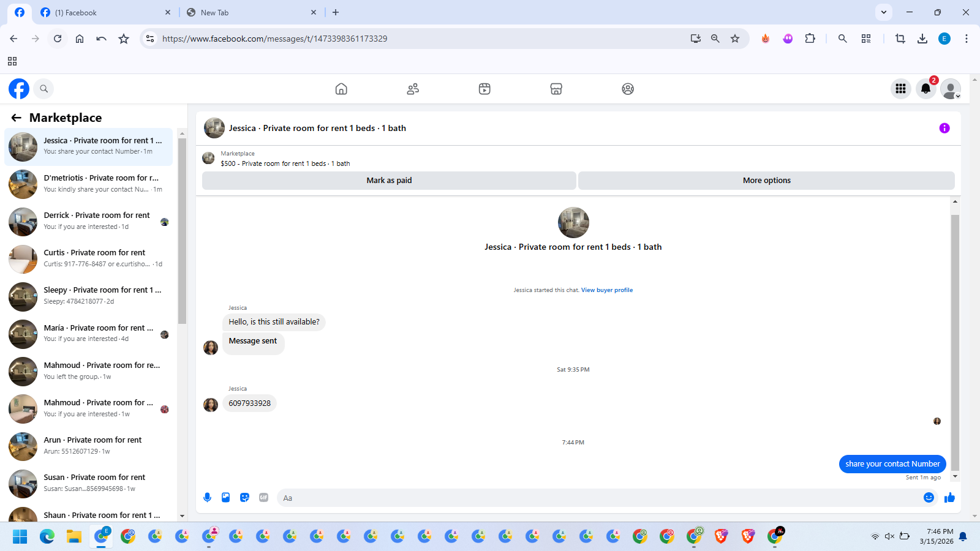Click More options button
Image resolution: width=980 pixels, height=551 pixels.
[766, 181]
